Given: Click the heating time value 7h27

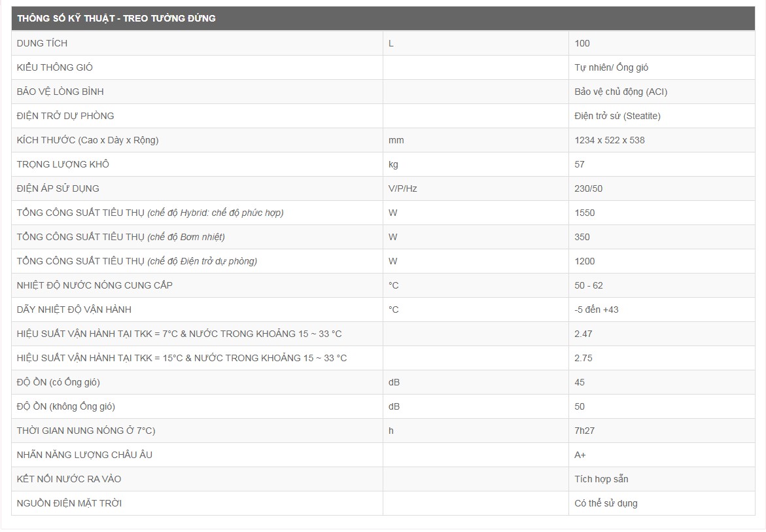Looking at the screenshot, I should (584, 431).
